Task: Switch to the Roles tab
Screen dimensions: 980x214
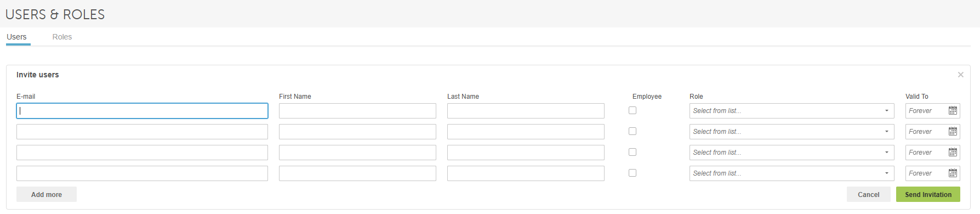Action: (x=62, y=37)
